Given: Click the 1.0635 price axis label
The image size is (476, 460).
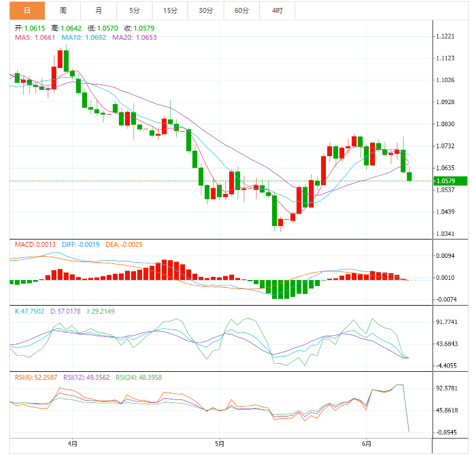Looking at the screenshot, I should tap(445, 168).
